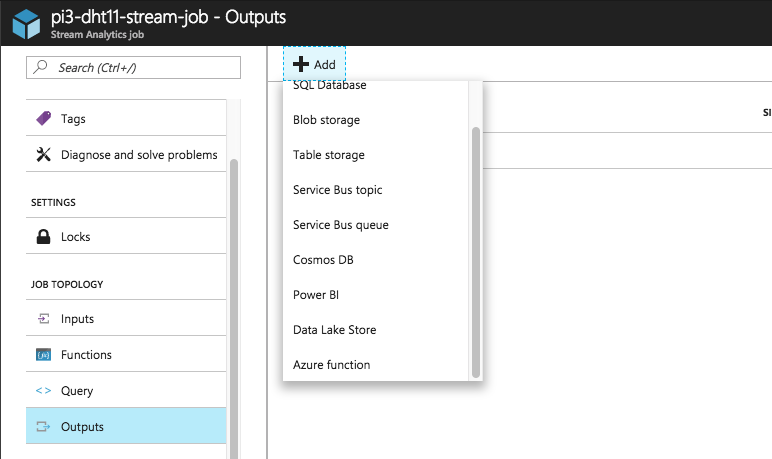Click the pi3-dht11-stream-job - Outputs title

coord(168,17)
